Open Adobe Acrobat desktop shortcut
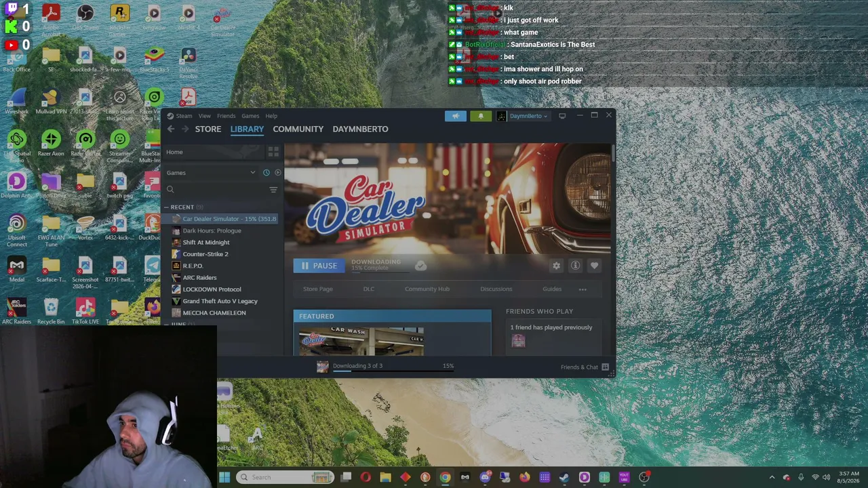 tap(51, 19)
